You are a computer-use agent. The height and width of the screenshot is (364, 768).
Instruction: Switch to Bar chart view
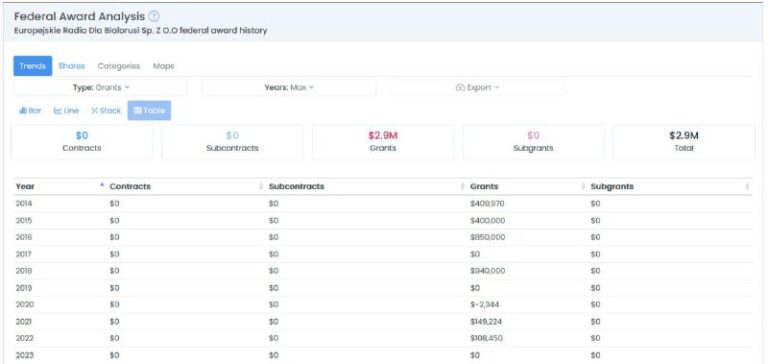point(30,111)
